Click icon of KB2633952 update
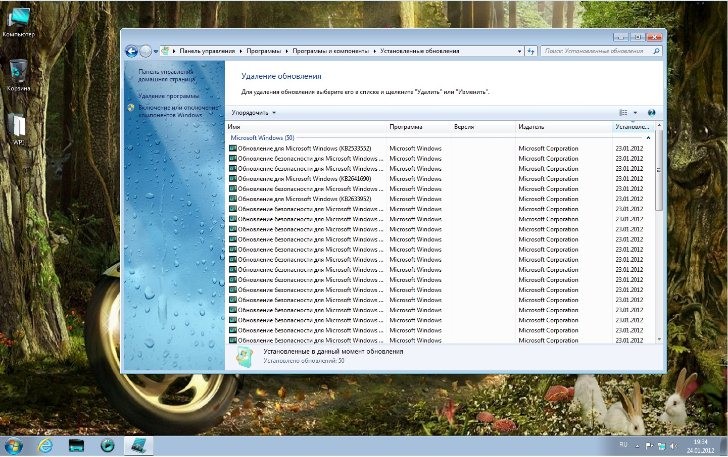 [x=233, y=199]
